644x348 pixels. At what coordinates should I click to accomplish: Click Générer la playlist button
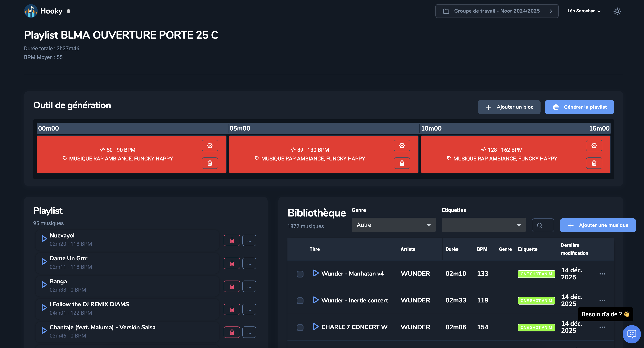click(579, 107)
